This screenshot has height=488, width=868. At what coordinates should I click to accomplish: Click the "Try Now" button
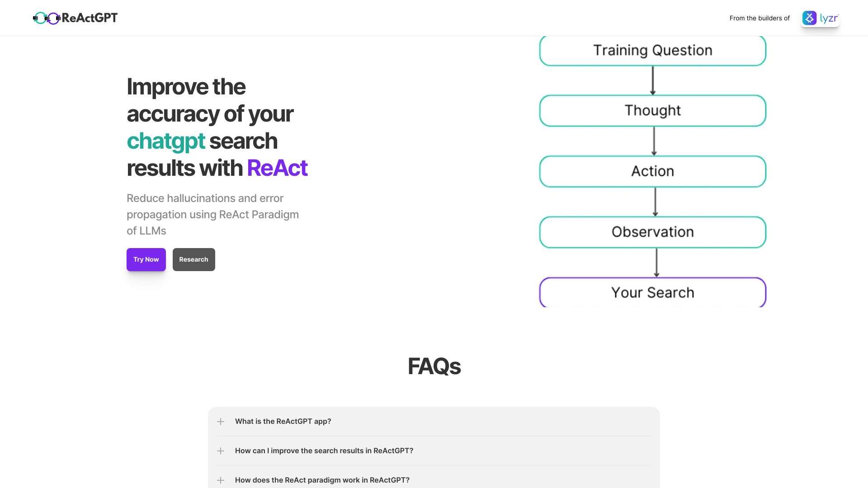[x=146, y=259]
